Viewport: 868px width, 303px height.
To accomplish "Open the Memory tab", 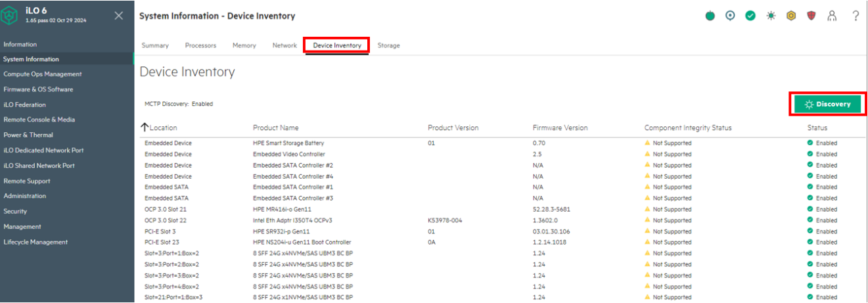I will 244,45.
